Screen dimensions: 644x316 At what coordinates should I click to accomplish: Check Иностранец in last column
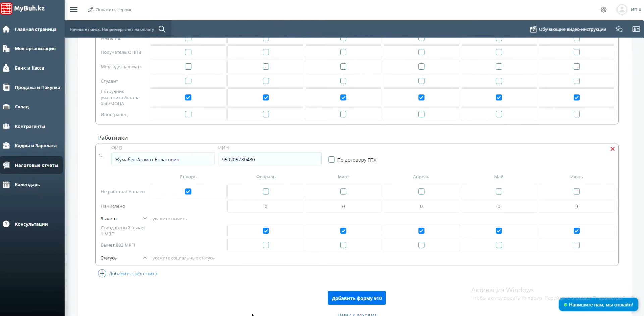[577, 115]
